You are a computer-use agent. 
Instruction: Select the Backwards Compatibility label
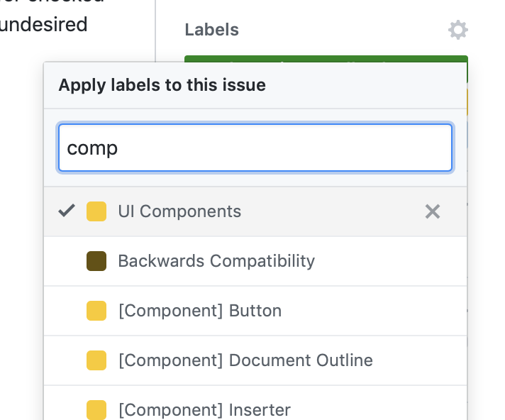pyautogui.click(x=216, y=261)
